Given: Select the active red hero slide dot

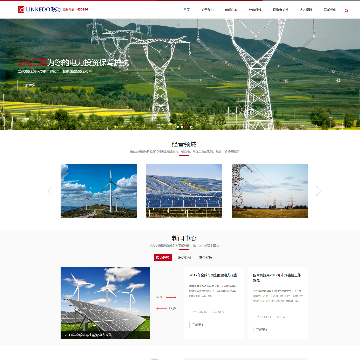Looking at the screenshot, I should pyautogui.click(x=186, y=127).
